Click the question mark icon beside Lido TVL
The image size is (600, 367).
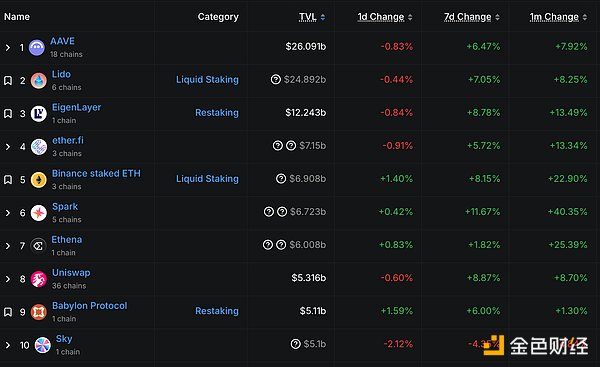(276, 80)
